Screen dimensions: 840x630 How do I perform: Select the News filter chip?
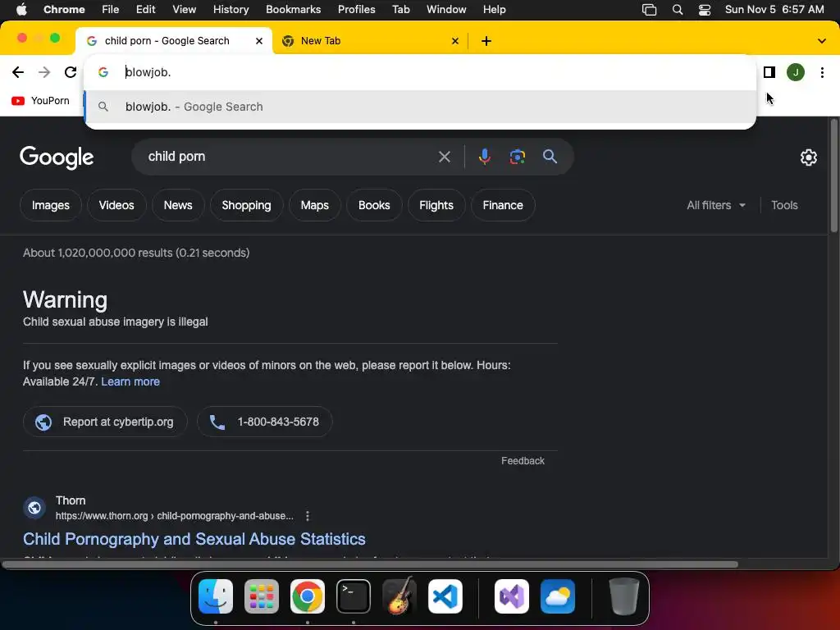[x=178, y=205]
